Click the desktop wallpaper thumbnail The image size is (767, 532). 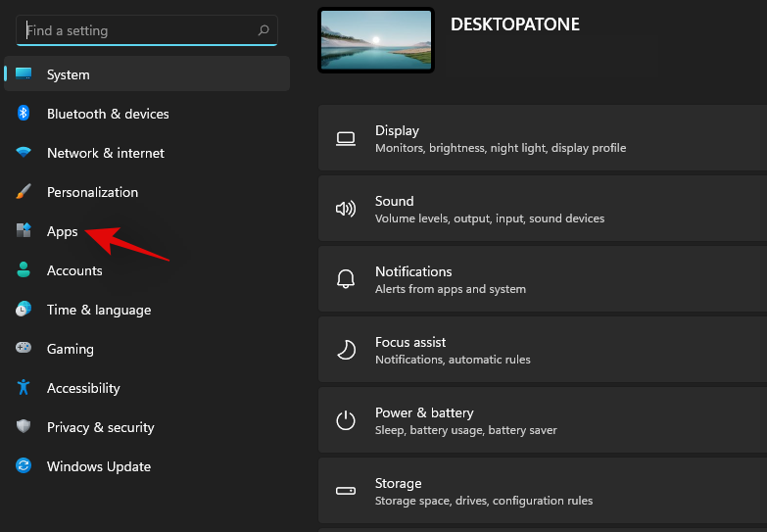[x=376, y=40]
